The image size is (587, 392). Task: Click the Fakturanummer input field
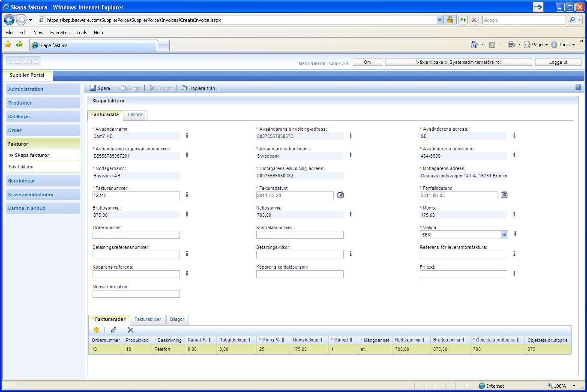click(136, 195)
